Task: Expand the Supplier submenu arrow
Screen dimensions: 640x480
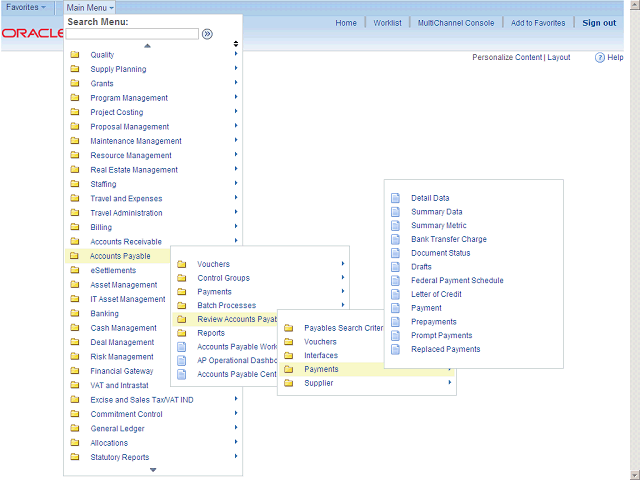Action: click(449, 383)
